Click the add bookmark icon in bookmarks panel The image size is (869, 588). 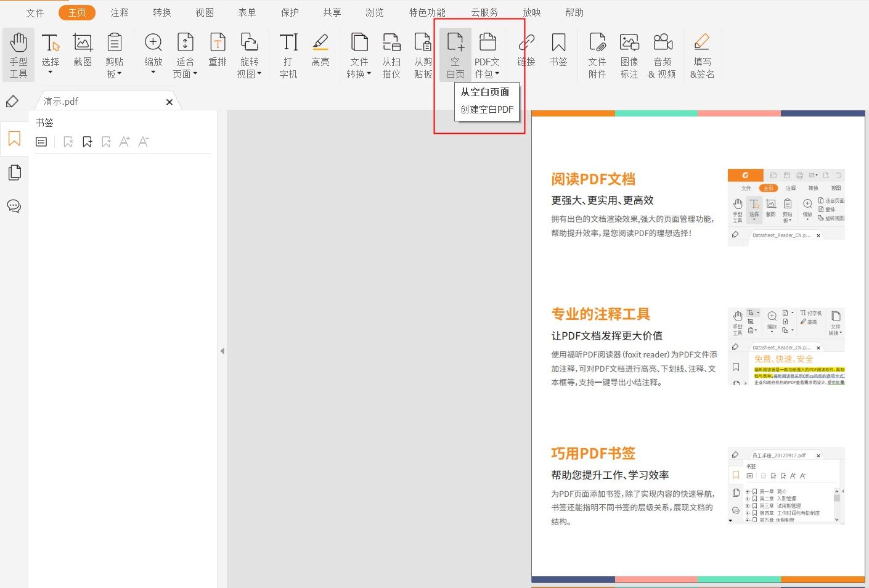(87, 141)
